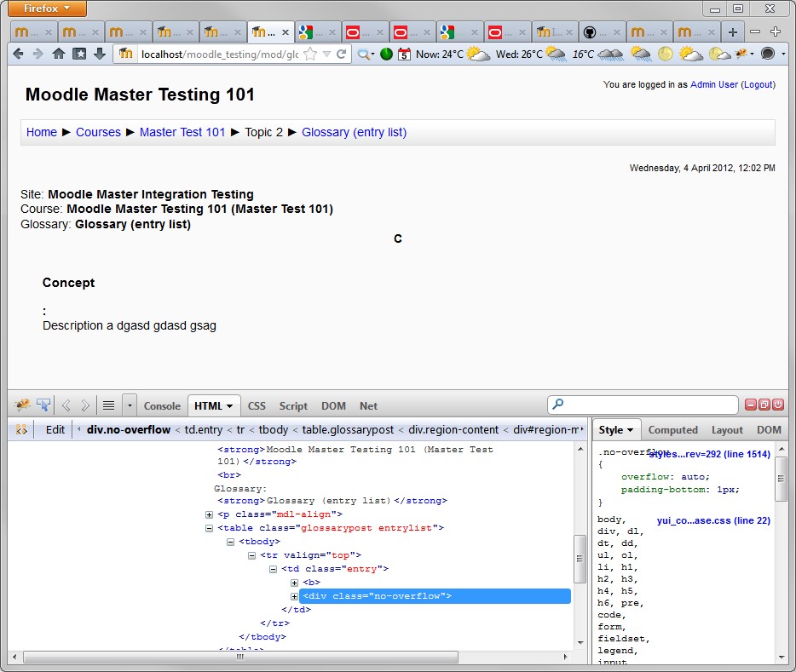Switch to Firebug's Script tab
This screenshot has height=672, width=796.
click(293, 405)
